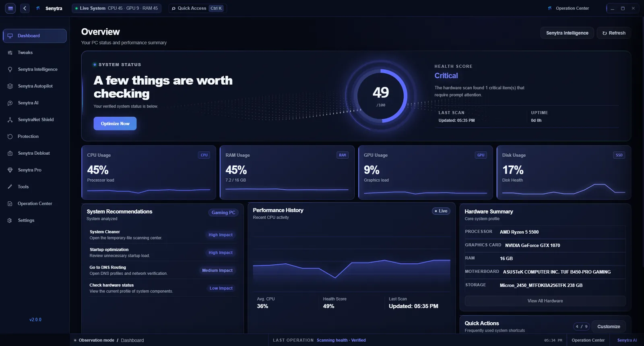Open Senytra Debloat section
This screenshot has width=644, height=346.
(35, 153)
